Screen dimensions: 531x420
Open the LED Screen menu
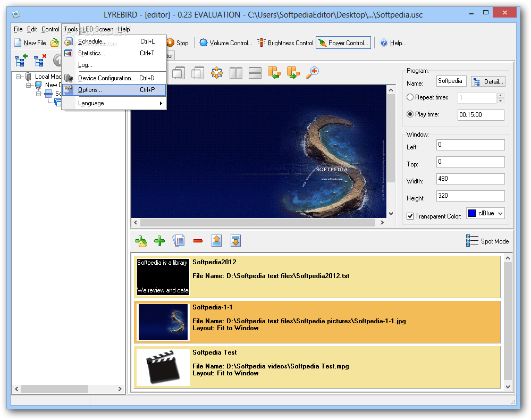(x=98, y=29)
